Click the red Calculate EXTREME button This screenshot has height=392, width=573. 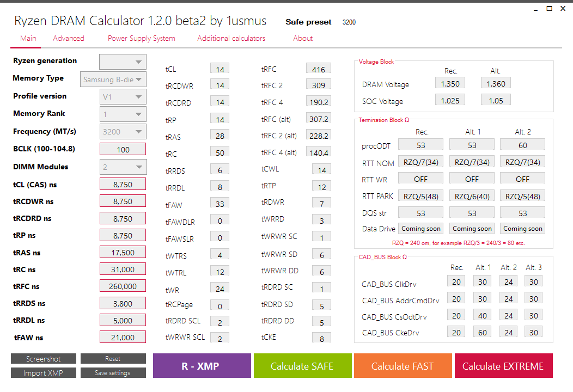(504, 366)
